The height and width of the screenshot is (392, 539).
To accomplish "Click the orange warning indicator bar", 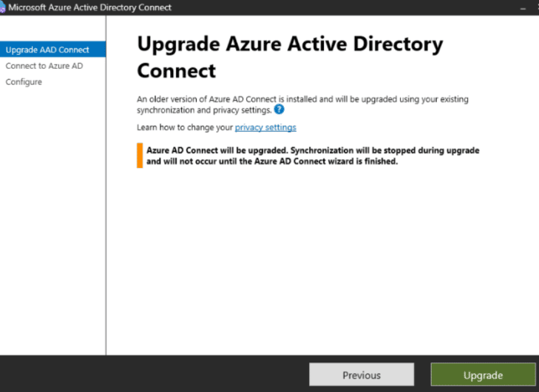I will tap(140, 156).
